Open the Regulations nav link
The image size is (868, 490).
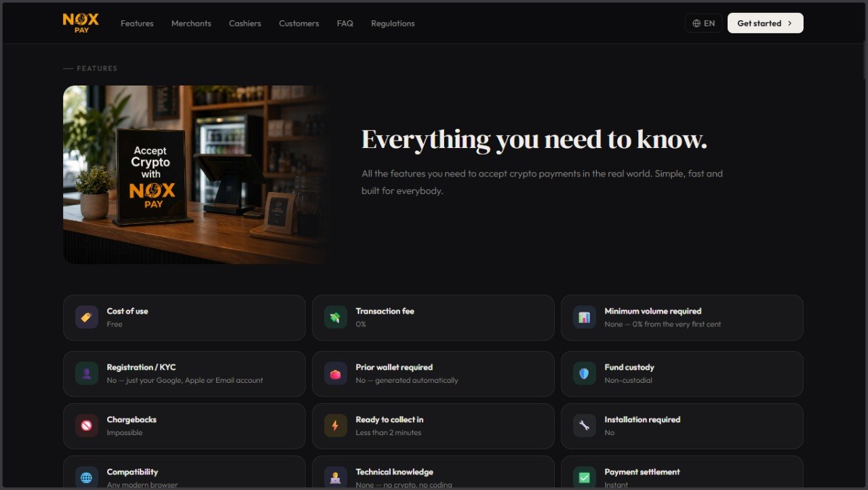point(393,23)
